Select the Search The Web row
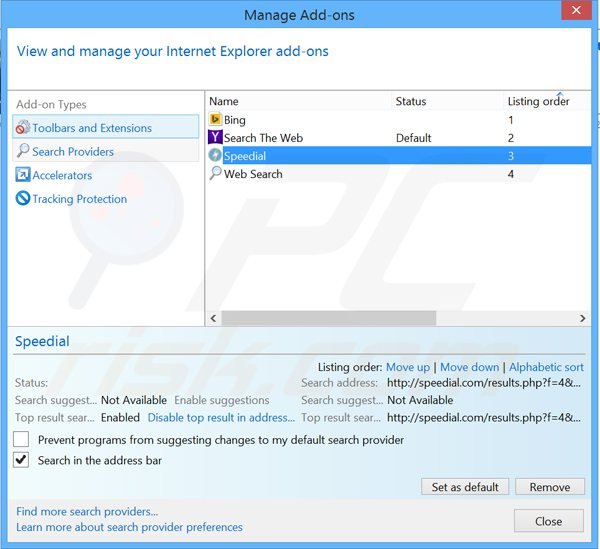The image size is (600, 549). click(399, 138)
